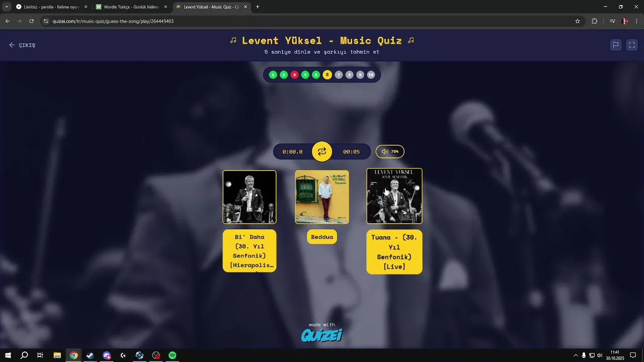This screenshot has width=644, height=362.
Task: Click the 0:00.0 elapsed time text
Action: (292, 152)
